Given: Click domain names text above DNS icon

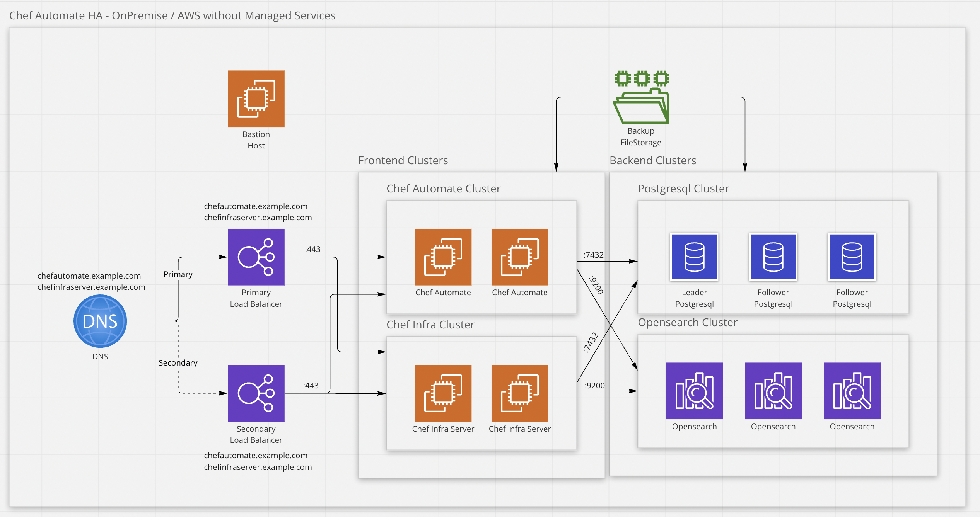Looking at the screenshot, I should 91,281.
